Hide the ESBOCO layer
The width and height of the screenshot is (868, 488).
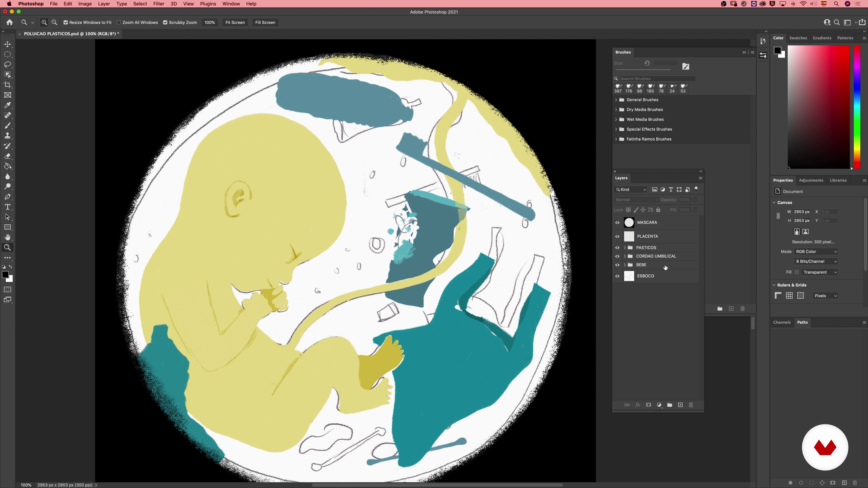(x=617, y=276)
